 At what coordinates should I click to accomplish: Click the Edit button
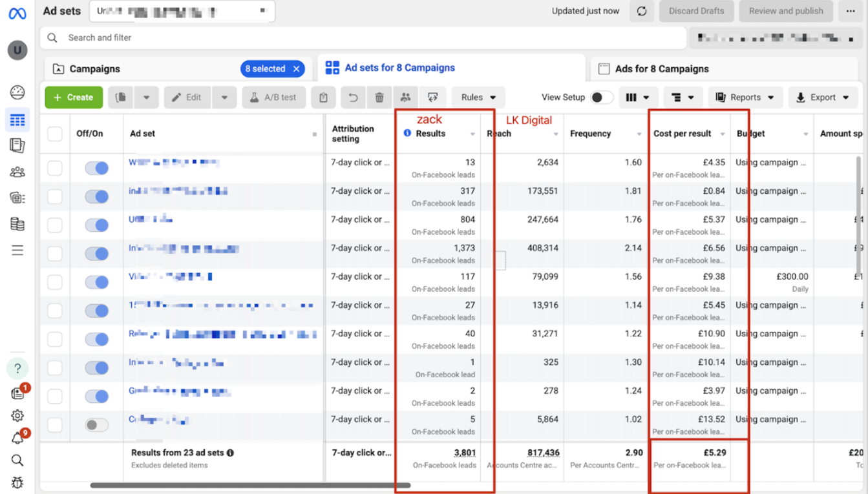(187, 98)
